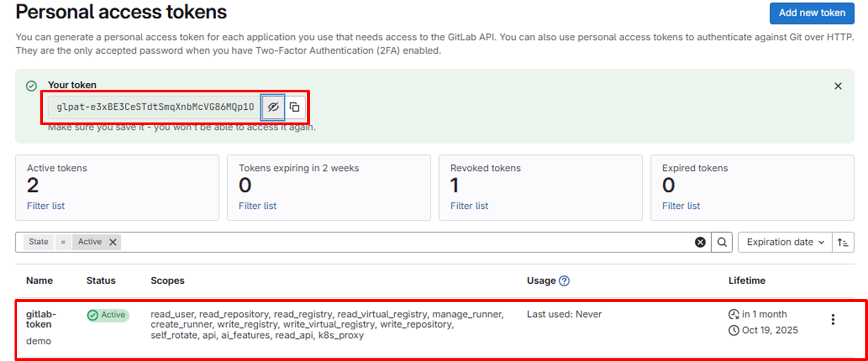Image resolution: width=868 pixels, height=361 pixels.
Task: Filter list under Expired tokens
Action: 681,206
